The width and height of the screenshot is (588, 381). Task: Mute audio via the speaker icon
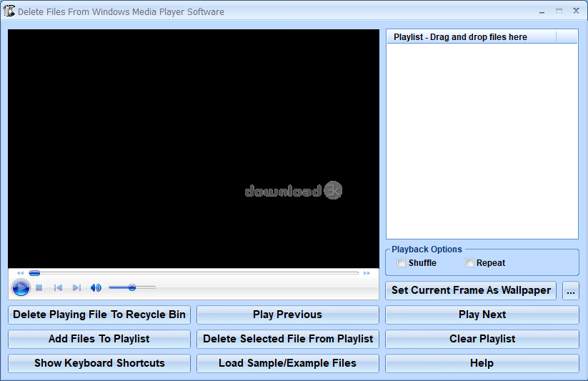tap(96, 288)
